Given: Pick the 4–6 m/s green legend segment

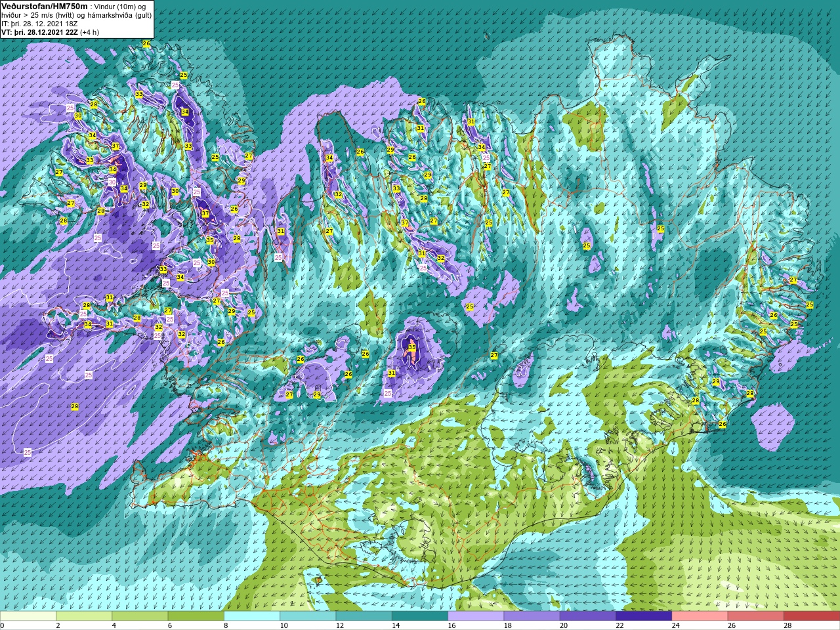Looking at the screenshot, I should click(140, 616).
